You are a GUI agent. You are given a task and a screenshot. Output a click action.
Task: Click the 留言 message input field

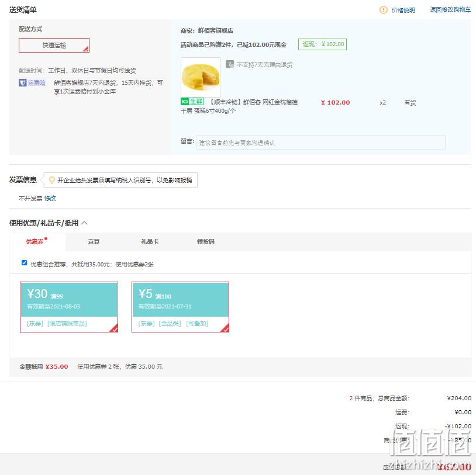(320, 142)
